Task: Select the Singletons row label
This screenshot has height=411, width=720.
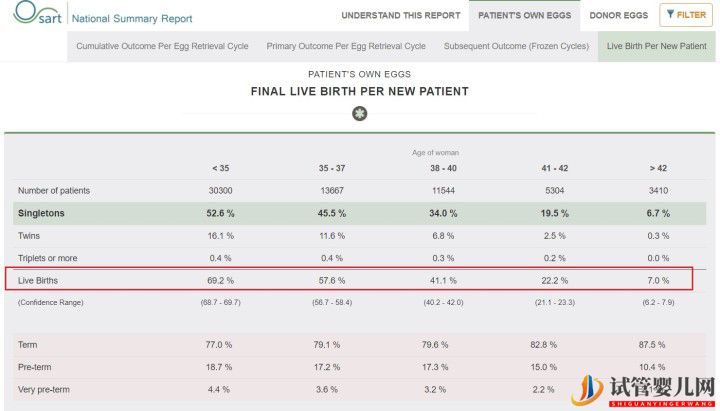Action: click(42, 213)
